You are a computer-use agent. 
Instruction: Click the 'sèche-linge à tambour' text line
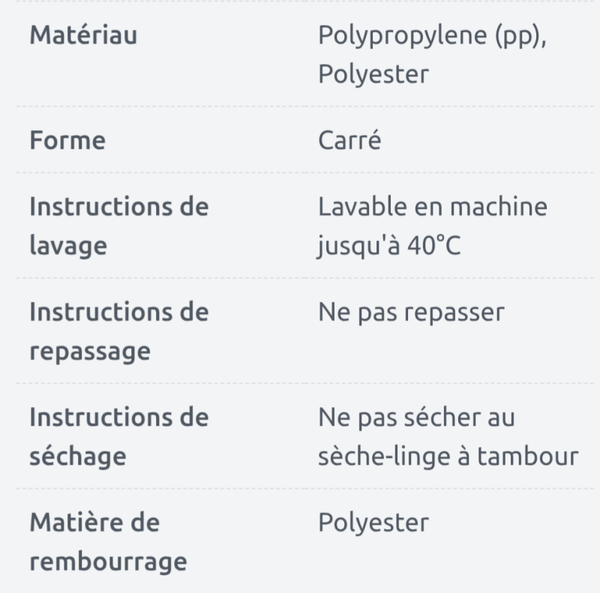pyautogui.click(x=448, y=456)
